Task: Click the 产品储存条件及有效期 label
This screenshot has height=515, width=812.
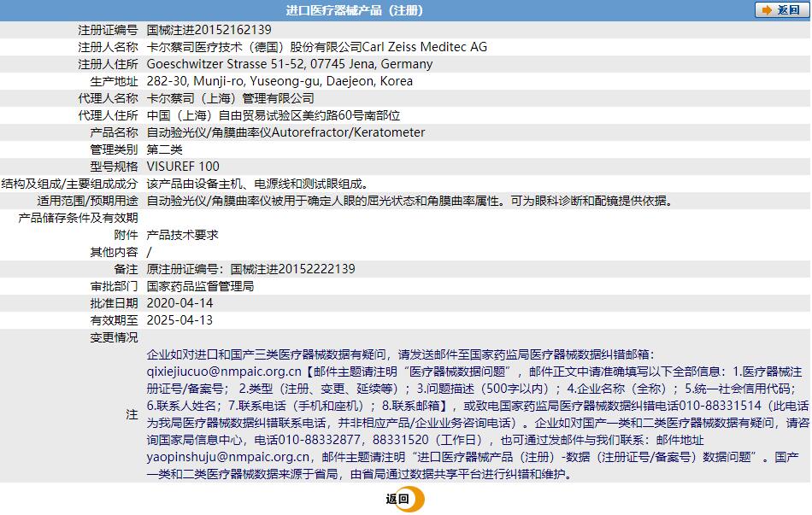Action: click(x=78, y=218)
